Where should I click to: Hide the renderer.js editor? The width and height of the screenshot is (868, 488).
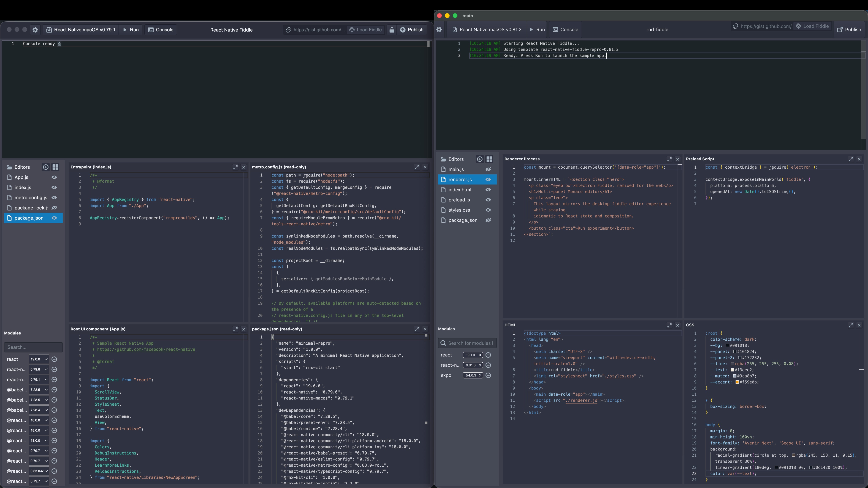point(488,180)
